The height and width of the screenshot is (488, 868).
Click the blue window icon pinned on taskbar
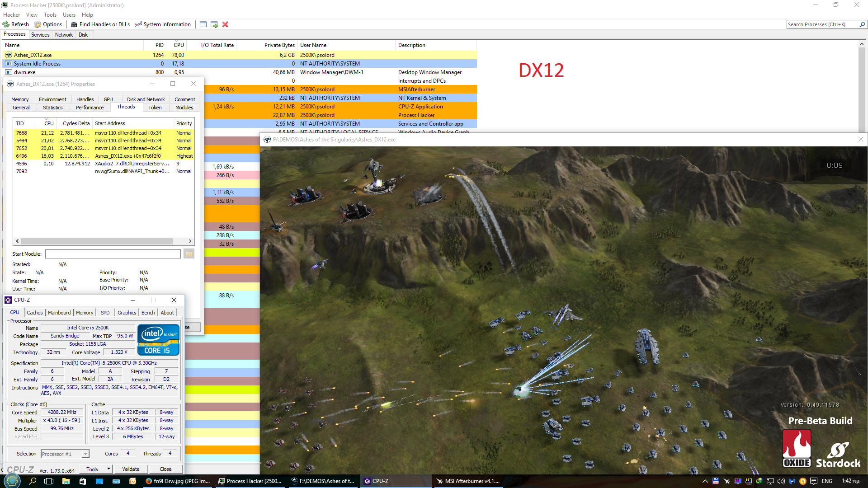coord(99,481)
